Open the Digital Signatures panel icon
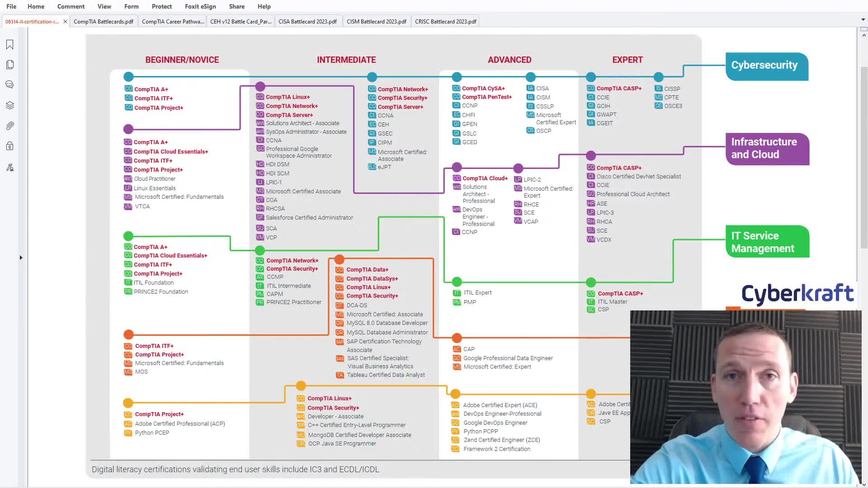 9,168
